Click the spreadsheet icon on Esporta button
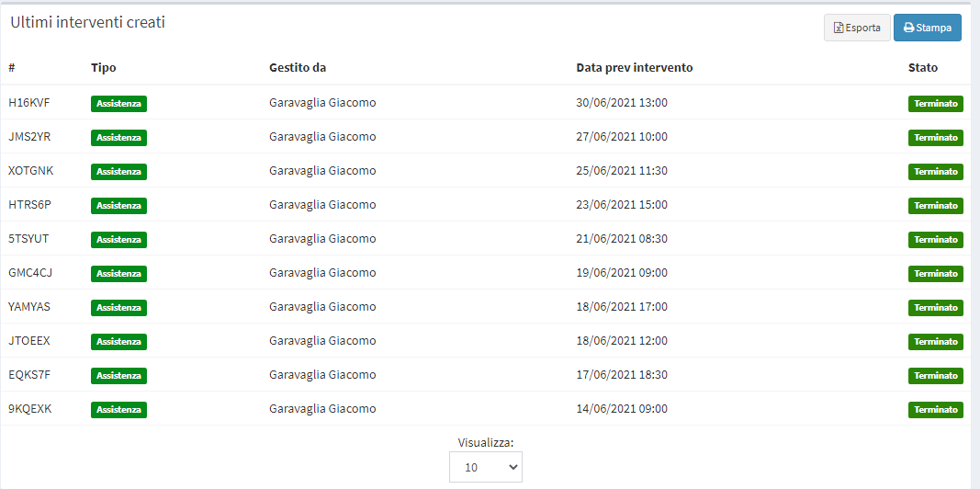Screen dimensions: 980x489 839,28
